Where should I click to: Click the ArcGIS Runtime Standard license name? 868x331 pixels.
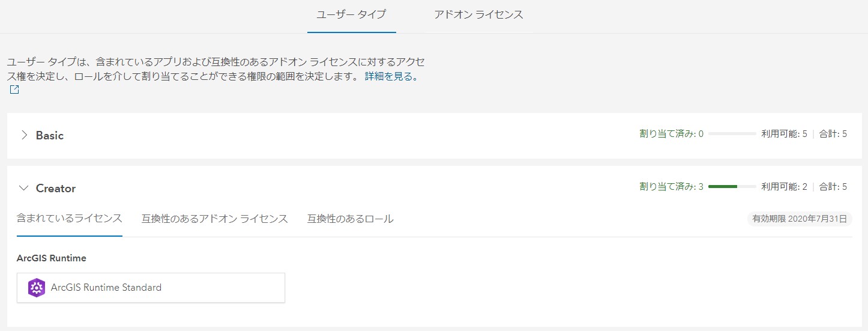106,288
